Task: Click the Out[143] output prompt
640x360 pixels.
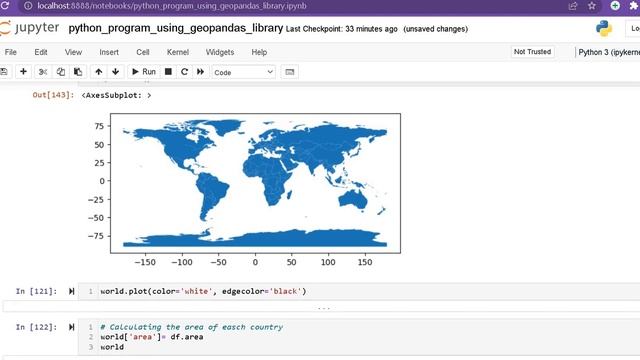Action: point(53,95)
